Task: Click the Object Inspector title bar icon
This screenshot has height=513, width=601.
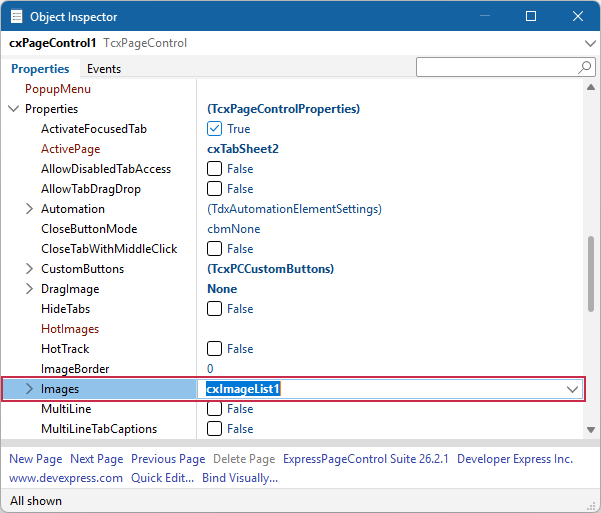Action: coord(16,16)
